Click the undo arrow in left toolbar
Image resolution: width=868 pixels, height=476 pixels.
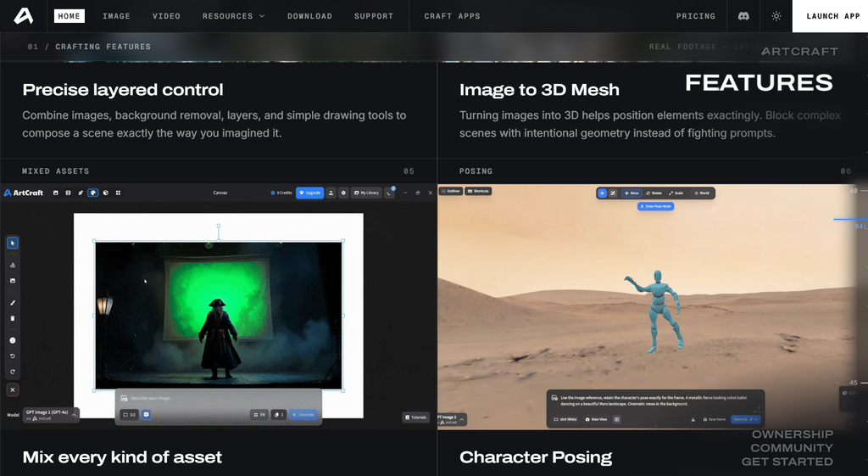pyautogui.click(x=12, y=356)
